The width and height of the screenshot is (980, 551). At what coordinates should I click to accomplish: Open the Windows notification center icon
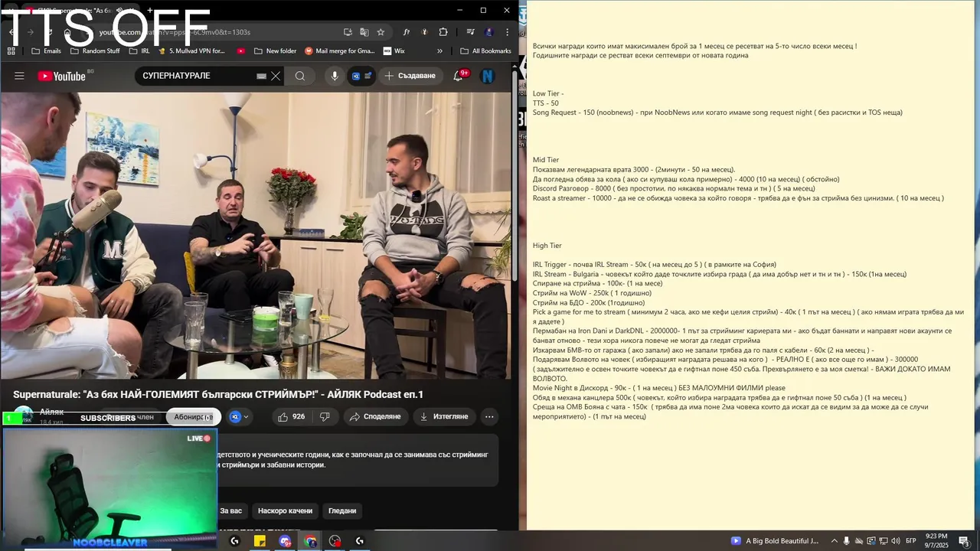coord(964,541)
